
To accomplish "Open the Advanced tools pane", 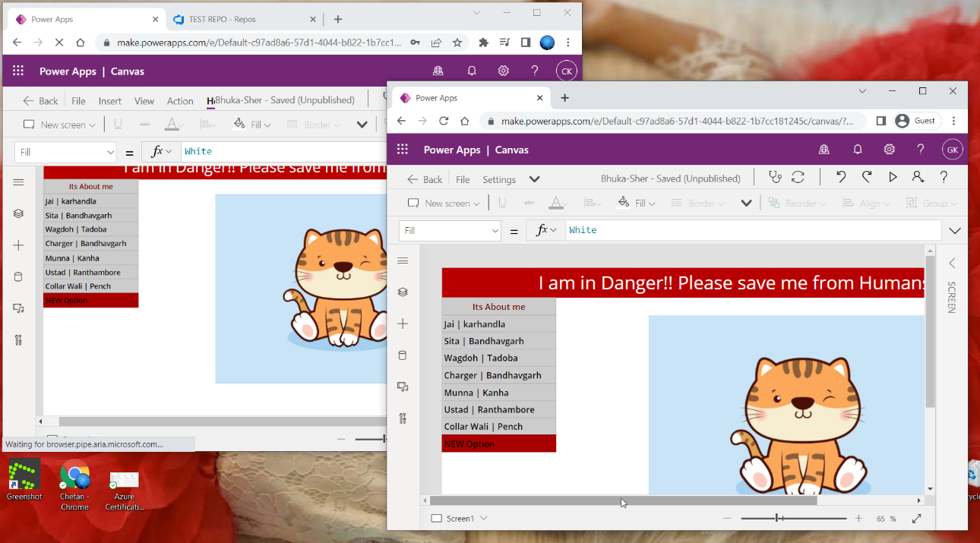I will coord(403,418).
